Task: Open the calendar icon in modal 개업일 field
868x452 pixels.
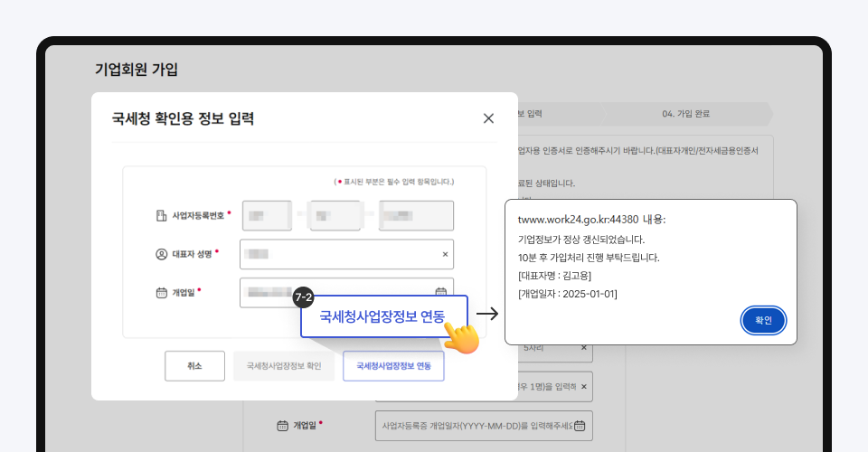Action: (x=441, y=292)
